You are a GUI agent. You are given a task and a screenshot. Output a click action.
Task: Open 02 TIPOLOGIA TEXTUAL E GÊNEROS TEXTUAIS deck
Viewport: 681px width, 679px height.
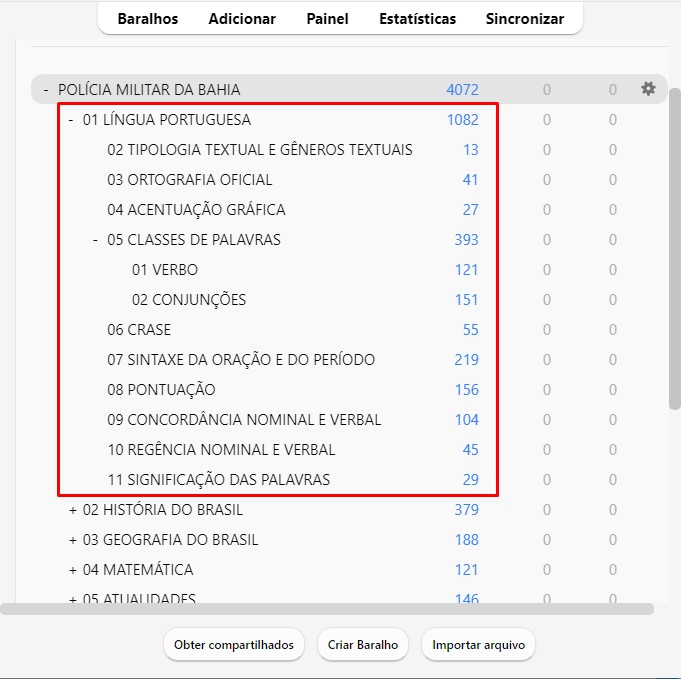click(x=260, y=149)
